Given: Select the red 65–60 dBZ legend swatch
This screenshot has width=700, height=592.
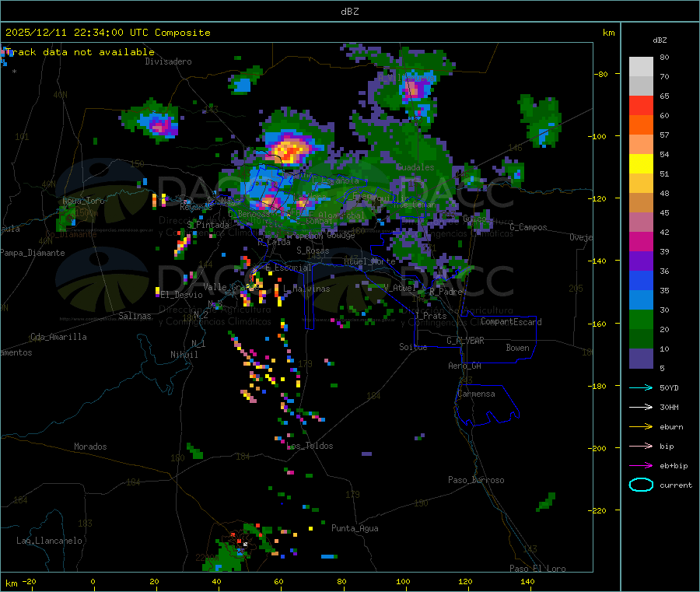Looking at the screenshot, I should coord(641,105).
